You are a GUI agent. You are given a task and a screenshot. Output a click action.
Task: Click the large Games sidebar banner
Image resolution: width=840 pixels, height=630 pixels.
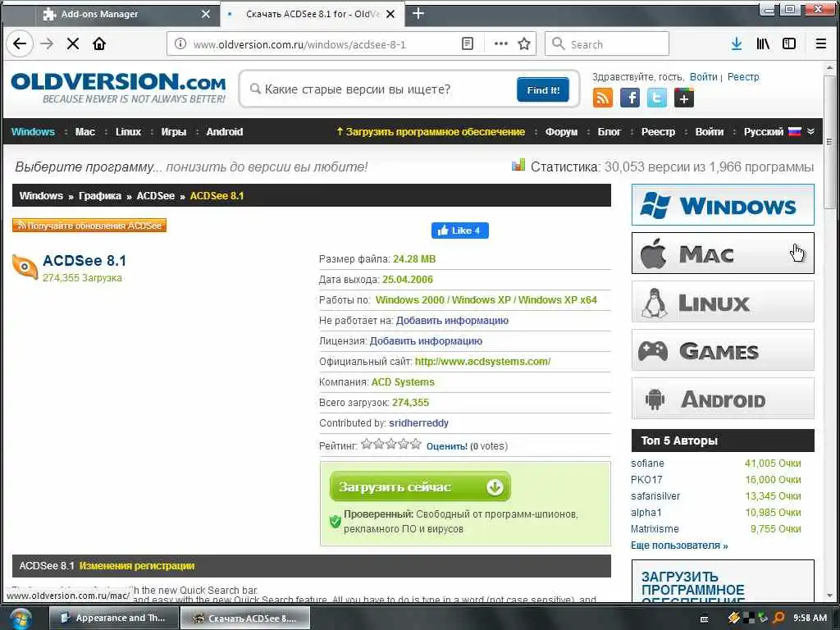723,349
